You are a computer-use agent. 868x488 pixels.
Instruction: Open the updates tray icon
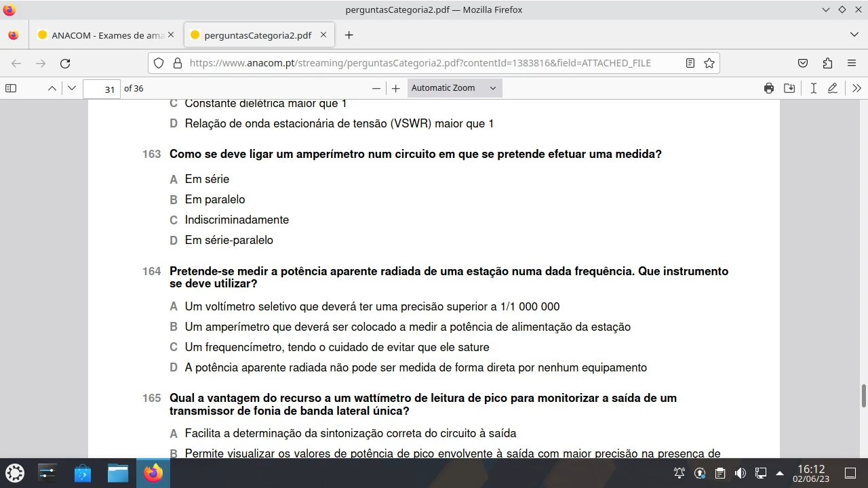(700, 473)
